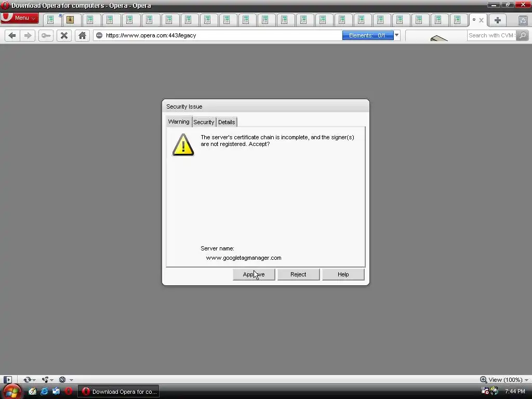
Task: Click the Help button in the dialog
Action: [343, 274]
